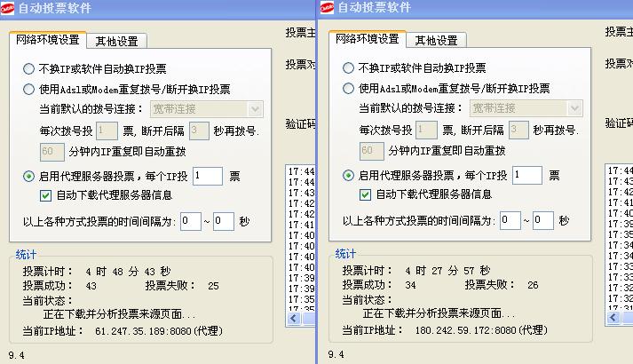Open 其他设置 tab in the right window
The width and height of the screenshot is (633, 364).
(x=436, y=41)
